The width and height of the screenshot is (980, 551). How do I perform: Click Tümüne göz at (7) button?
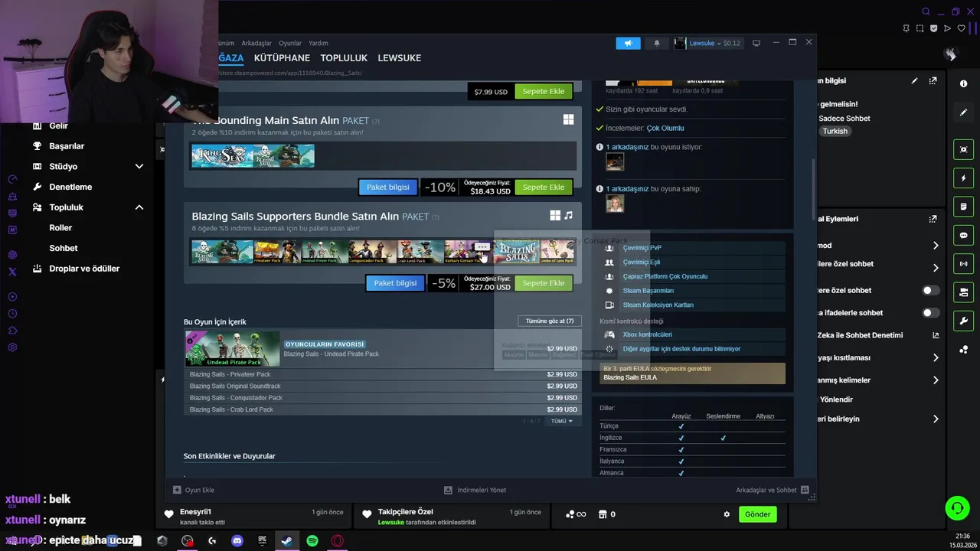point(550,321)
